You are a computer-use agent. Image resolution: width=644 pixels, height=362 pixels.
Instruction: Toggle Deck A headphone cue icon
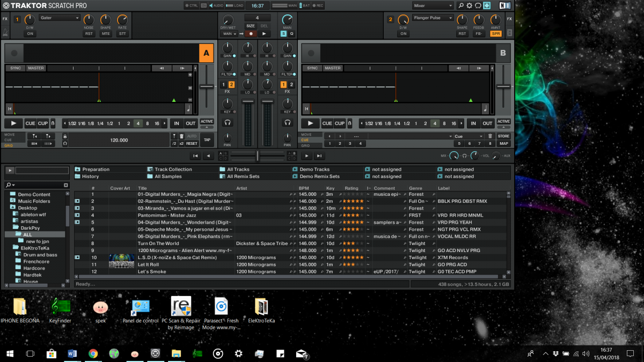pyautogui.click(x=228, y=123)
